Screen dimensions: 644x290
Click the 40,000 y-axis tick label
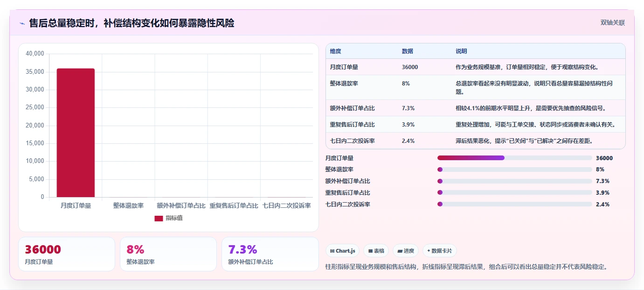35,54
